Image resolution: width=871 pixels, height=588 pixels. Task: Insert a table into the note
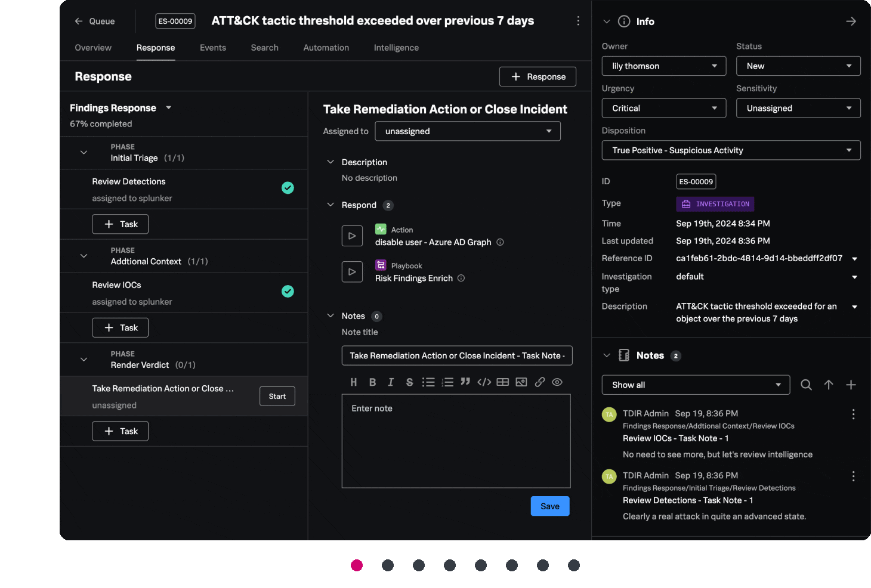point(503,382)
